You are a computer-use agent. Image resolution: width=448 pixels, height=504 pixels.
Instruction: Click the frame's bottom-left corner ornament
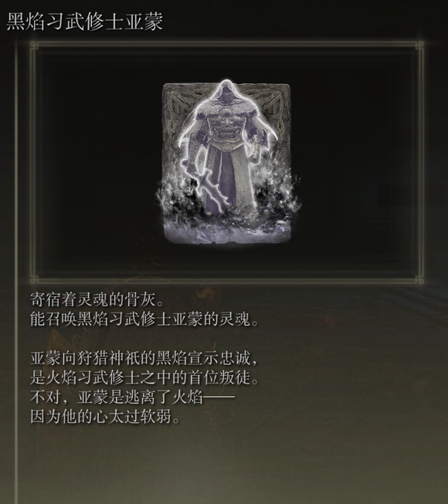[x=35, y=279]
